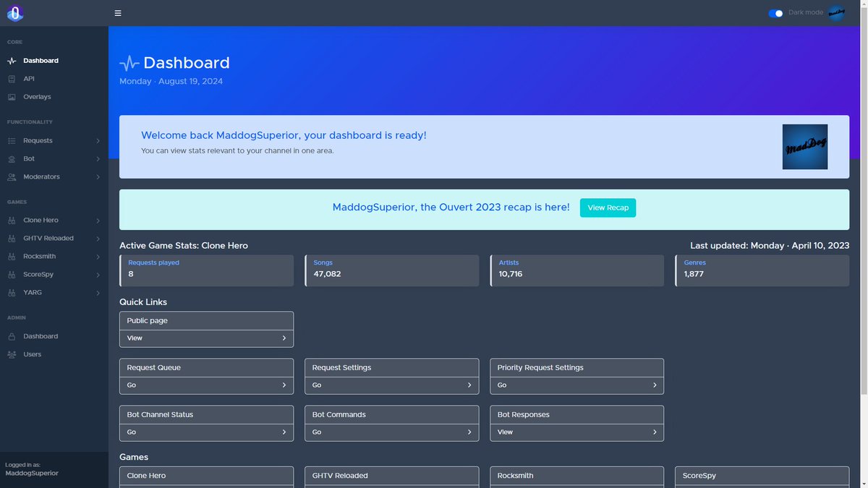868x488 pixels.
Task: Click Go under Bot Commands
Action: pos(391,432)
